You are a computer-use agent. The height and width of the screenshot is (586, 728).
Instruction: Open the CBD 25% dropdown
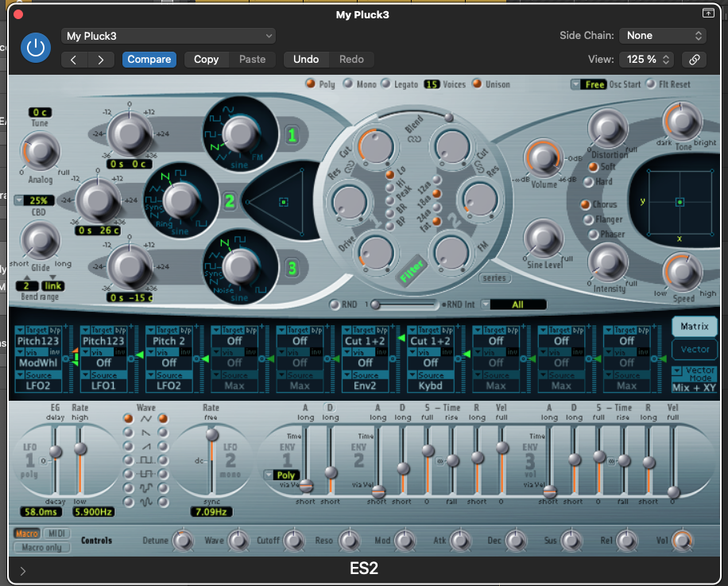(34, 200)
